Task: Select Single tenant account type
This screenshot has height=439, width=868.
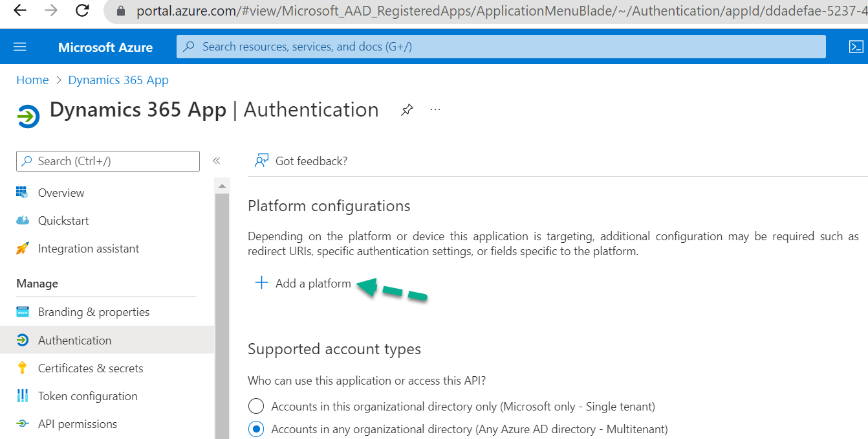Action: 256,405
